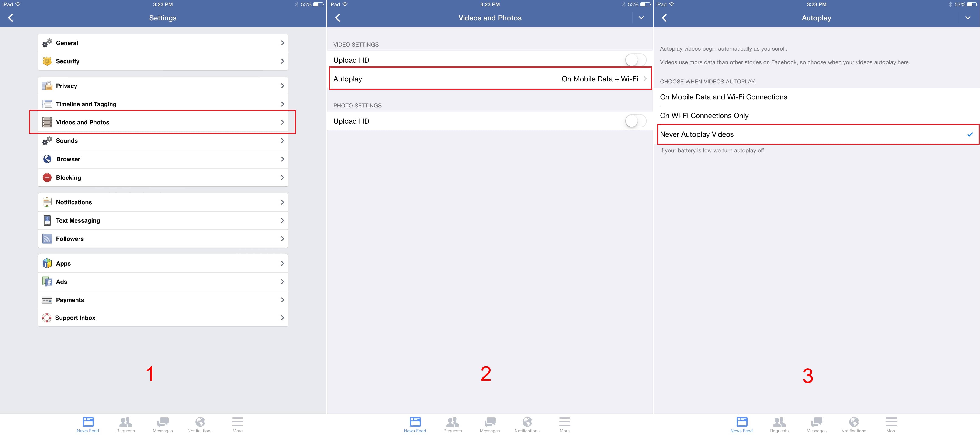Open dropdown arrow in Autoplay header

[x=968, y=18]
